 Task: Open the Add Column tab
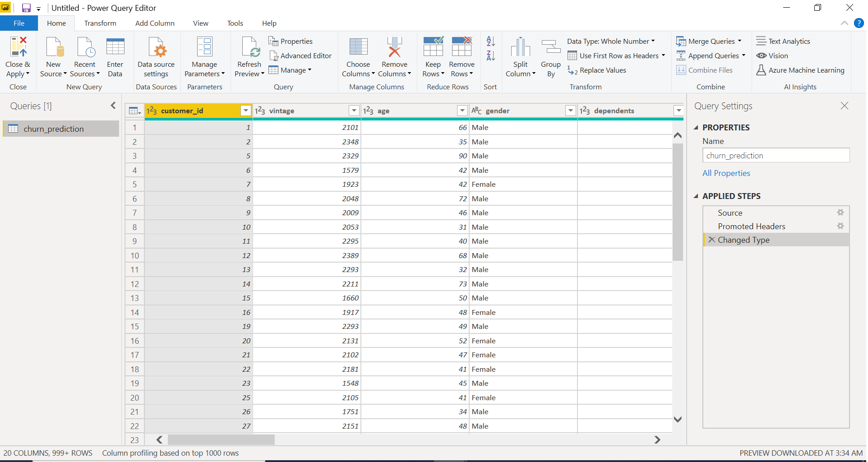[x=155, y=23]
